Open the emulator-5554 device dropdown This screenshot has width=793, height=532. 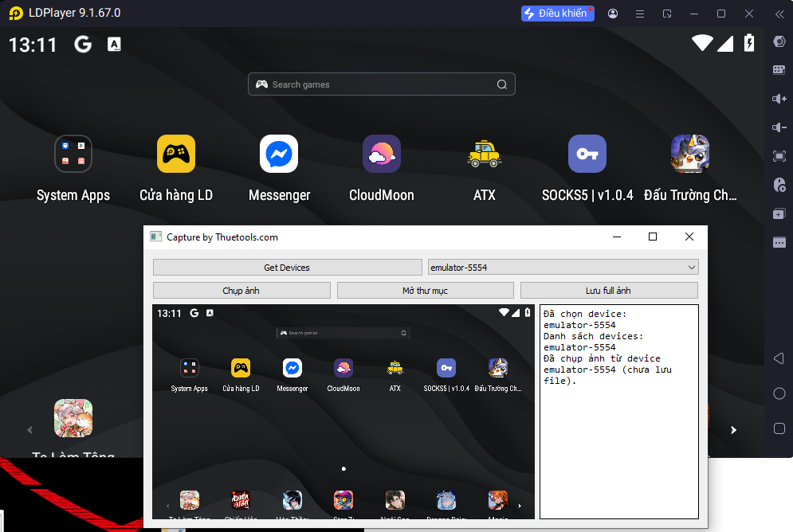click(563, 268)
